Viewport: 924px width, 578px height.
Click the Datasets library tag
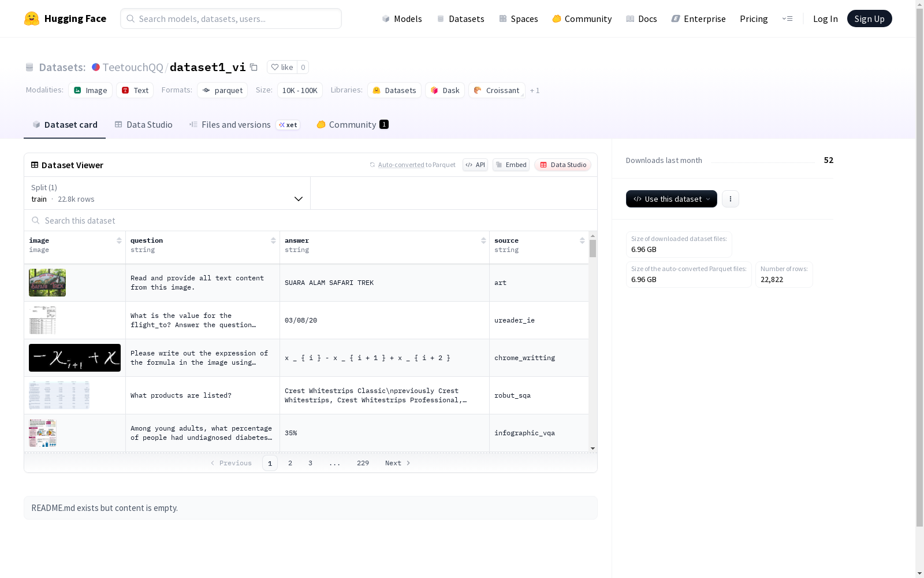pos(394,90)
